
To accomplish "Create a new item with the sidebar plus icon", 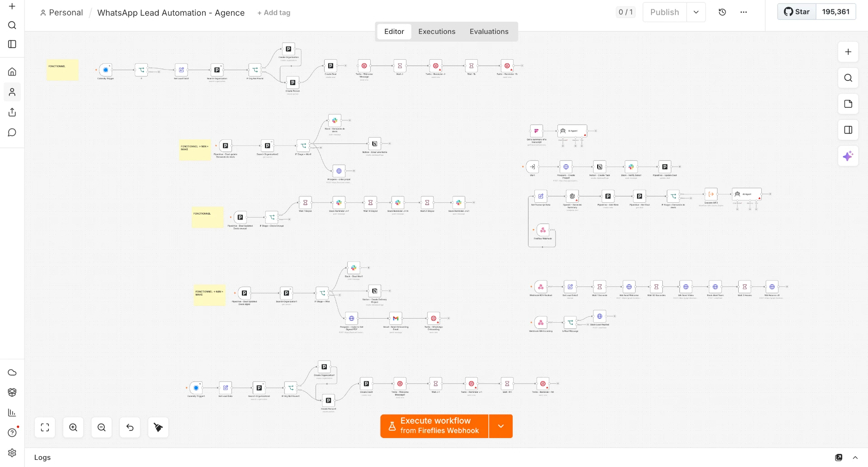I will tap(12, 6).
